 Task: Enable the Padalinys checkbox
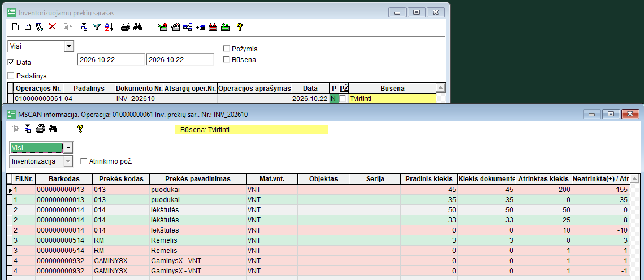[11, 76]
